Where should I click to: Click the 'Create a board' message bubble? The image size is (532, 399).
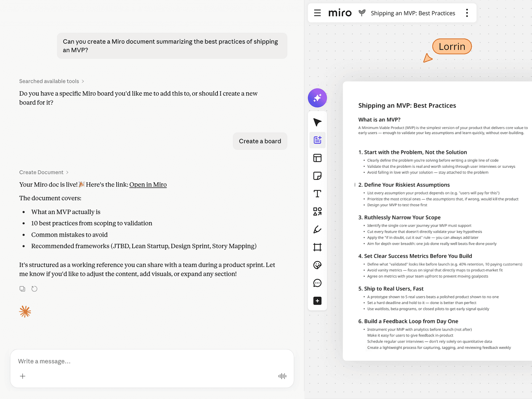point(260,141)
